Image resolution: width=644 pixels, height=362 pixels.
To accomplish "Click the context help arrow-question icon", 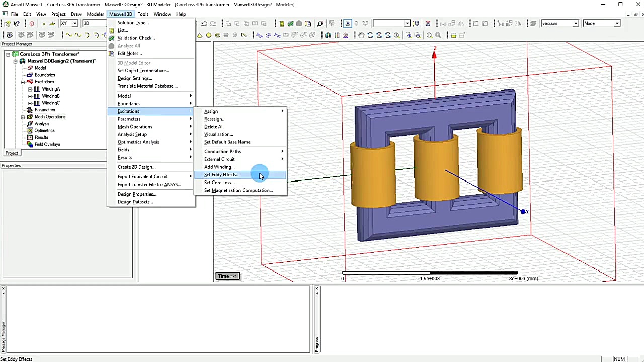I will [17, 24].
